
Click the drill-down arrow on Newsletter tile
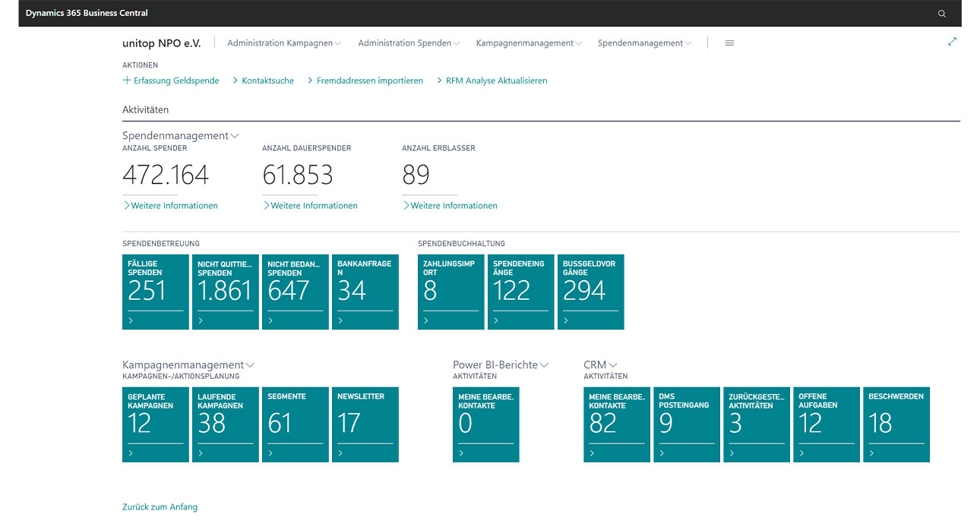339,453
